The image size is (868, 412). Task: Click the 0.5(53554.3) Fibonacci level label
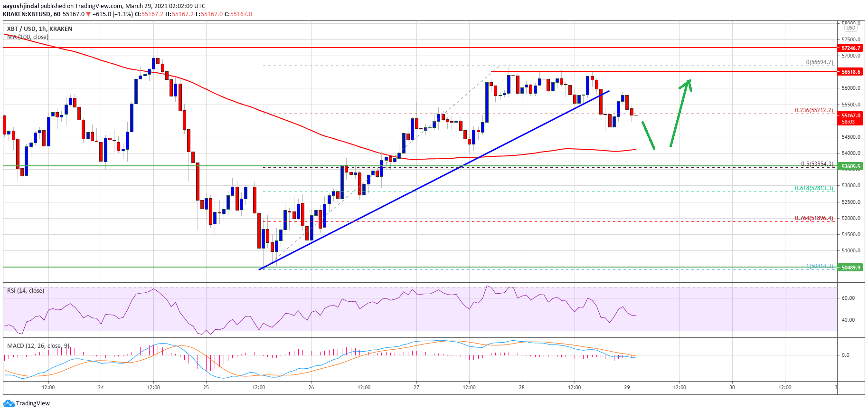pos(817,164)
